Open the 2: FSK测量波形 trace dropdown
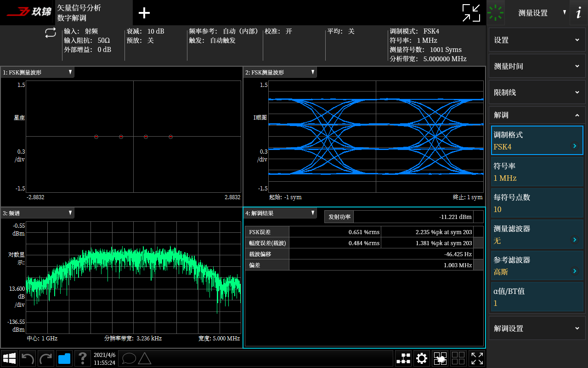Viewport: 588px width, 368px height. point(280,72)
